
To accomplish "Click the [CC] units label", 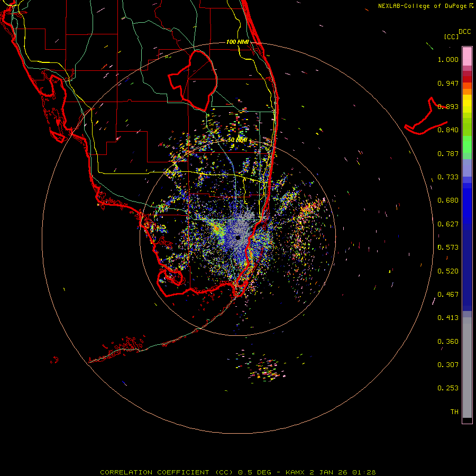I will click(x=451, y=36).
